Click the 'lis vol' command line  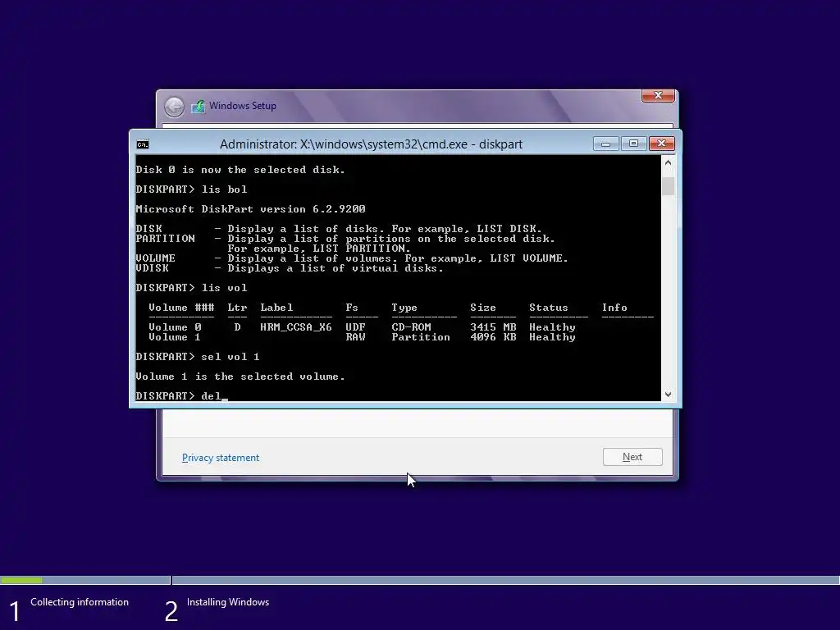point(191,288)
